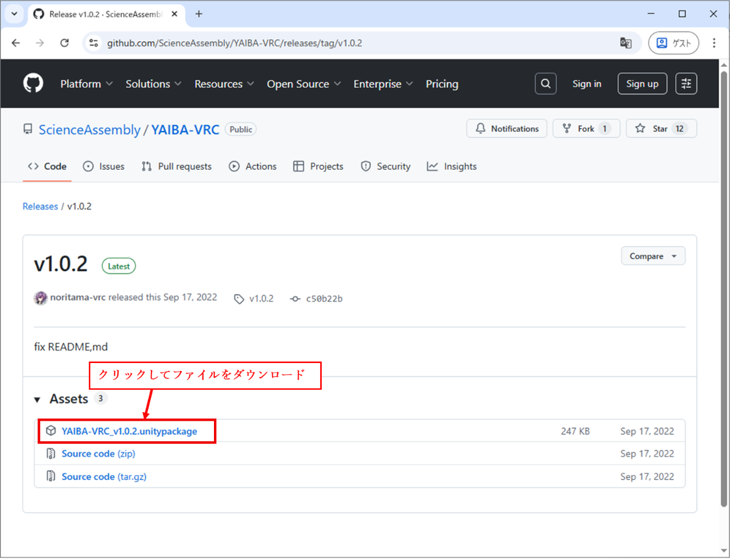The width and height of the screenshot is (731, 560).
Task: Click the browser reload icon
Action: coord(64,43)
